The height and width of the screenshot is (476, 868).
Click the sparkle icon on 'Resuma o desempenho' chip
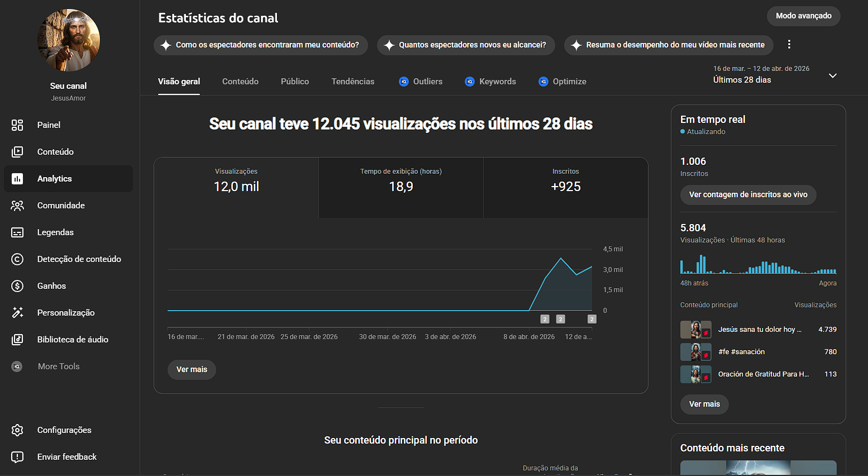coord(576,45)
